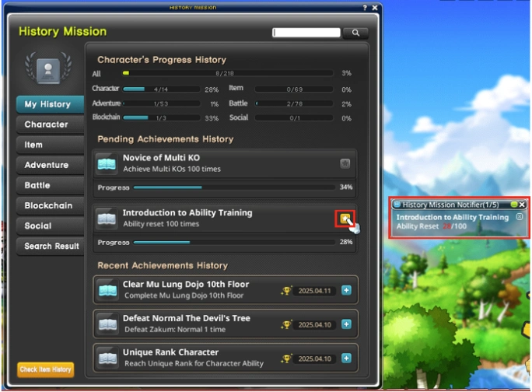Click notifier 'Ability Reset 28/100' text
Viewport: 532px width, 392px height.
(x=431, y=226)
